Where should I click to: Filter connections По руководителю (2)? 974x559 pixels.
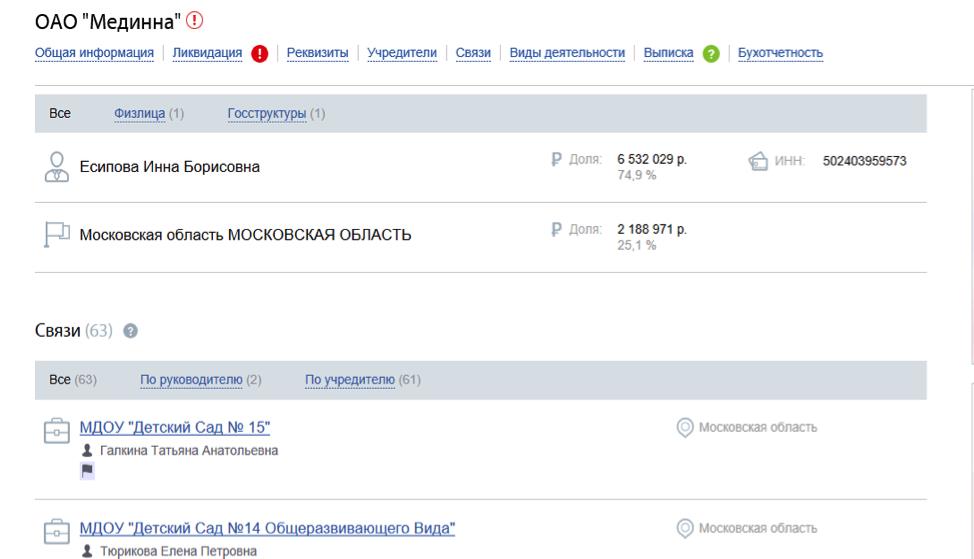201,379
